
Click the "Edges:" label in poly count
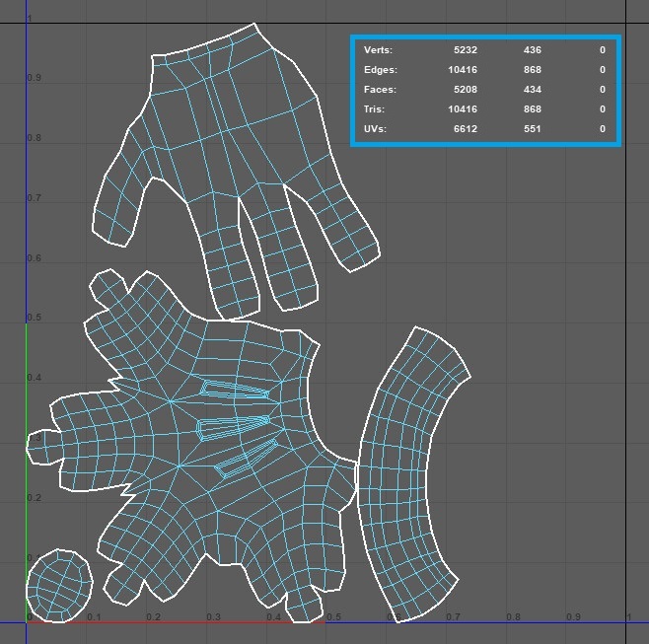[381, 70]
